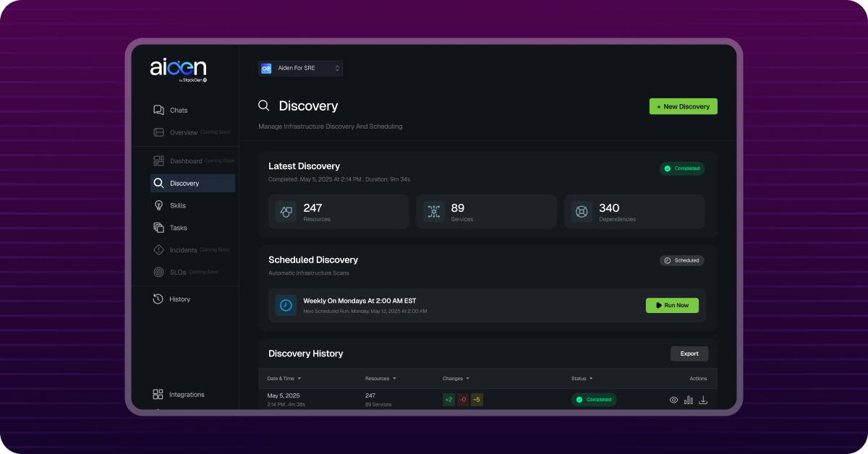The width and height of the screenshot is (868, 454).
Task: Click the Dependencies lifebuoy icon
Action: 582,212
